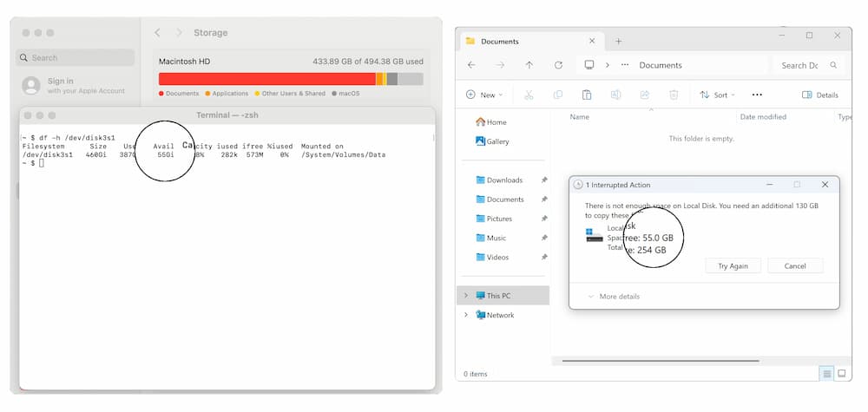Click the Try Again button

click(733, 265)
